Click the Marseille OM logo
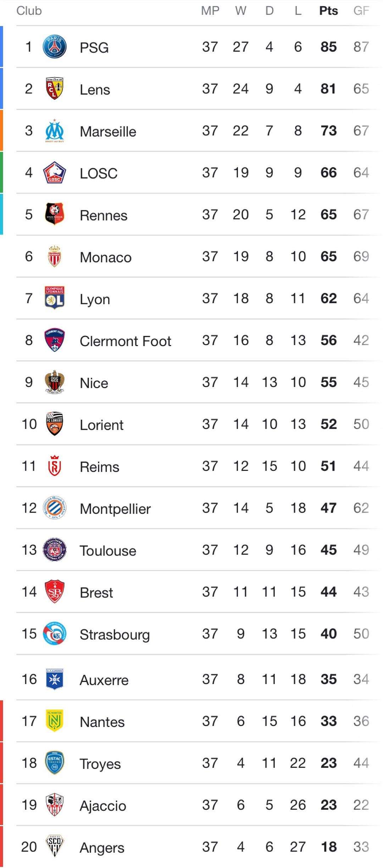Screen dimensions: 383x868 tap(55, 131)
